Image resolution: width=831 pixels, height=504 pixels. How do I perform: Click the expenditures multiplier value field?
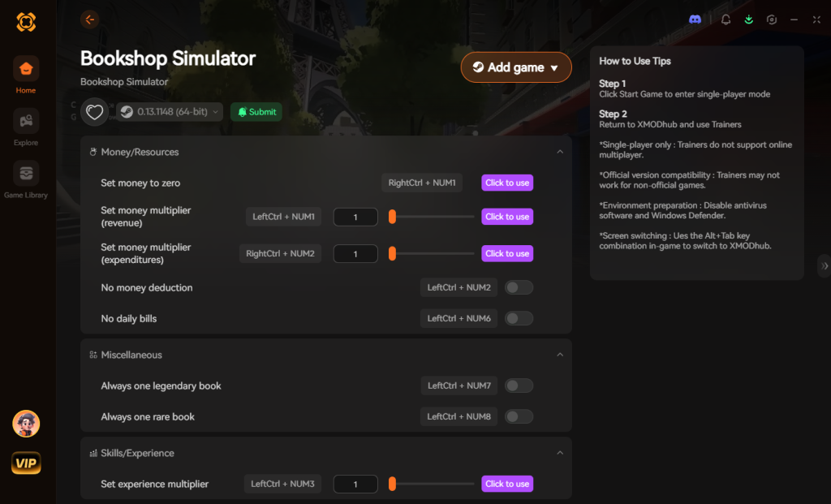tap(355, 254)
